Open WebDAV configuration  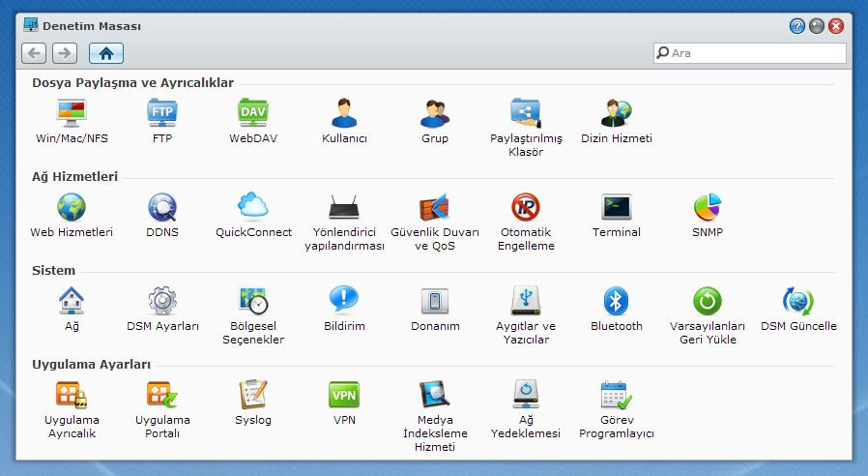point(253,114)
